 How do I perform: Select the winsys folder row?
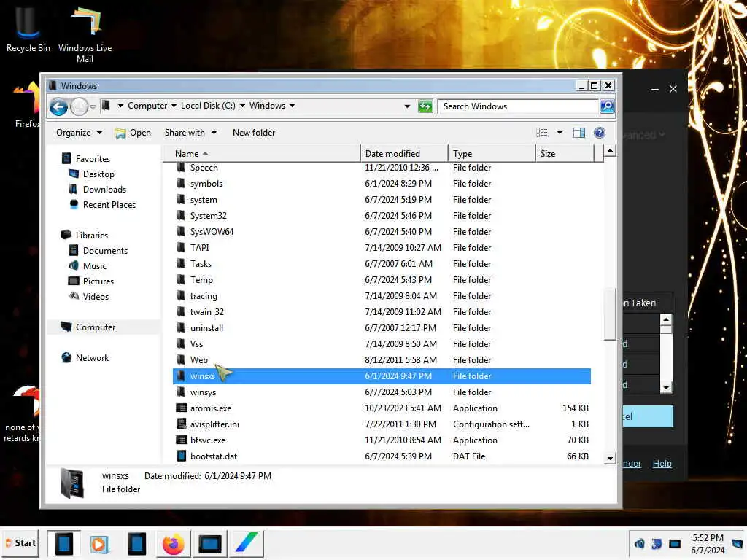[x=382, y=392]
